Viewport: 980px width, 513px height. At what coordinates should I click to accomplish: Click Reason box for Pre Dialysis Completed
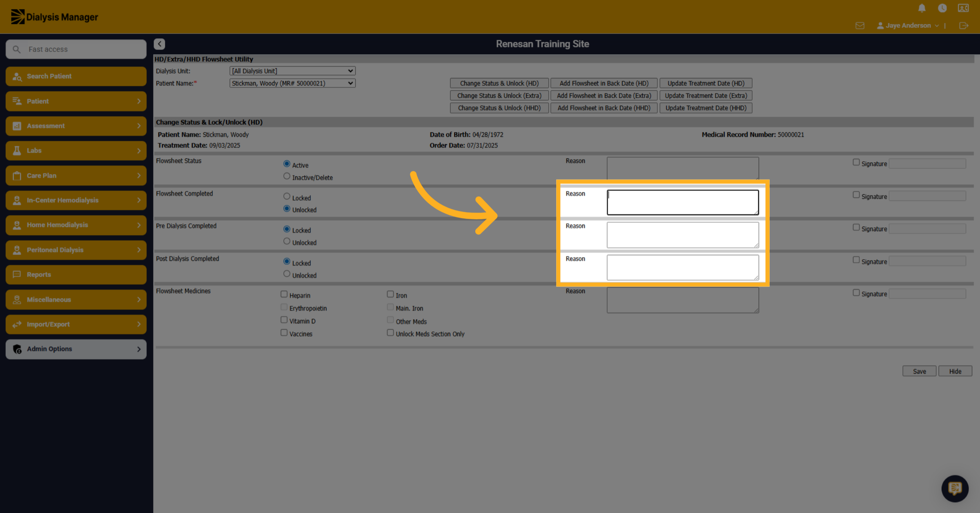click(683, 235)
